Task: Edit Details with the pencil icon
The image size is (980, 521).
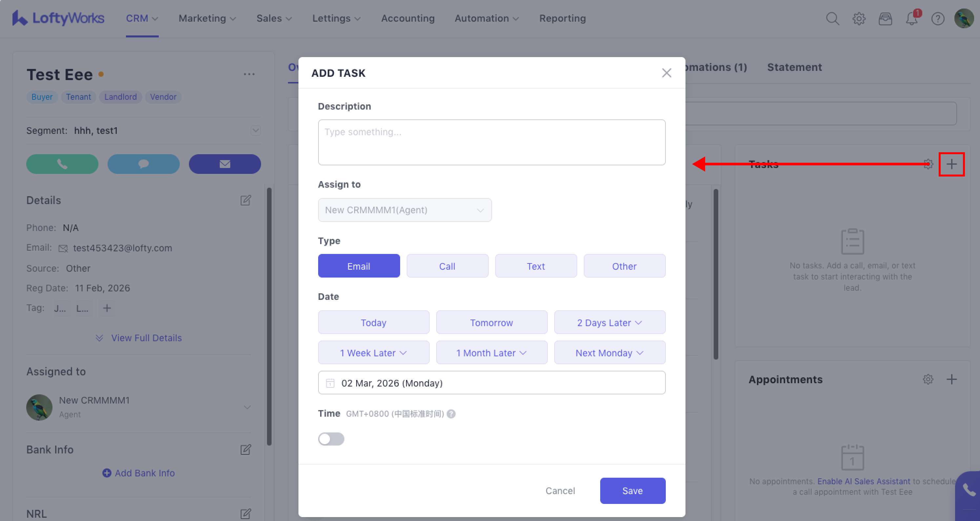Action: [x=246, y=200]
